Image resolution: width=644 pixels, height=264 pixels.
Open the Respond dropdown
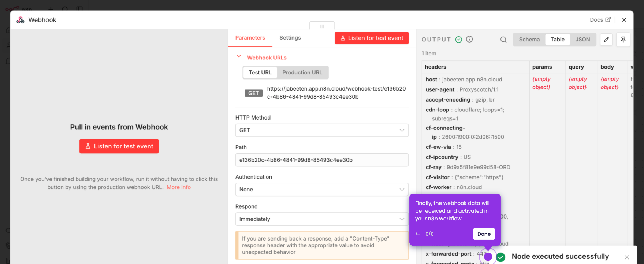coord(322,219)
